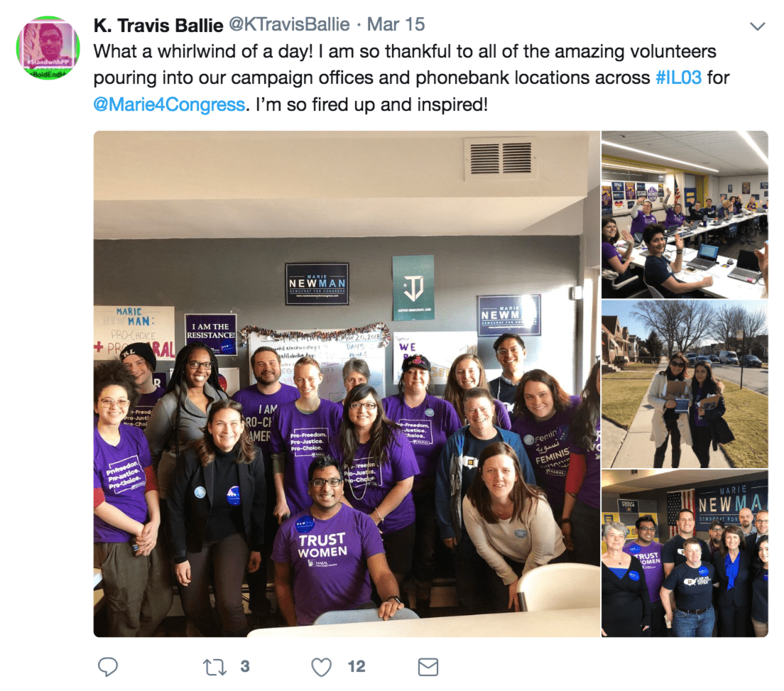Open the Mar 15 timestamp permalink
This screenshot has width=784, height=691.
[x=396, y=24]
